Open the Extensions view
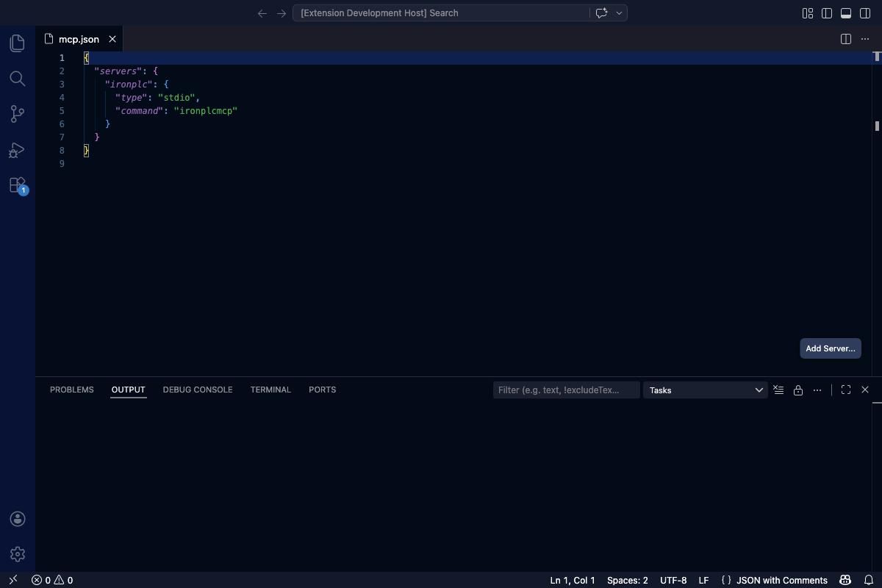 tap(18, 185)
